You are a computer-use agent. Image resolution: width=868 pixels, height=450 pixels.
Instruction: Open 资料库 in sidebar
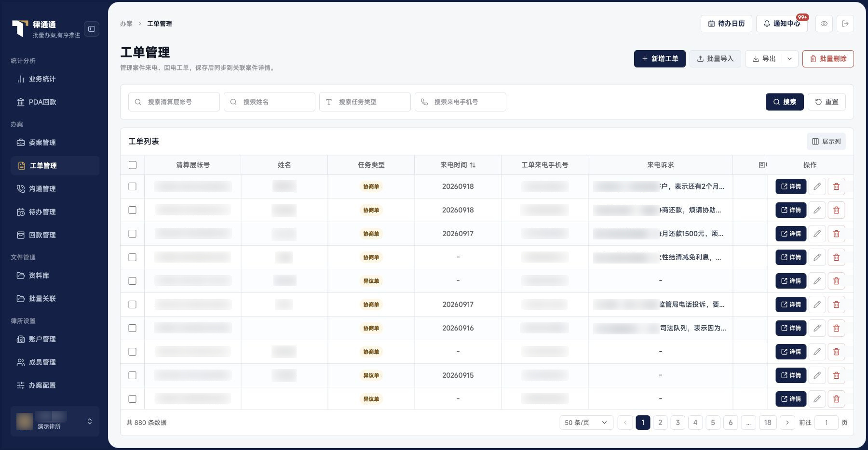[x=55, y=276]
